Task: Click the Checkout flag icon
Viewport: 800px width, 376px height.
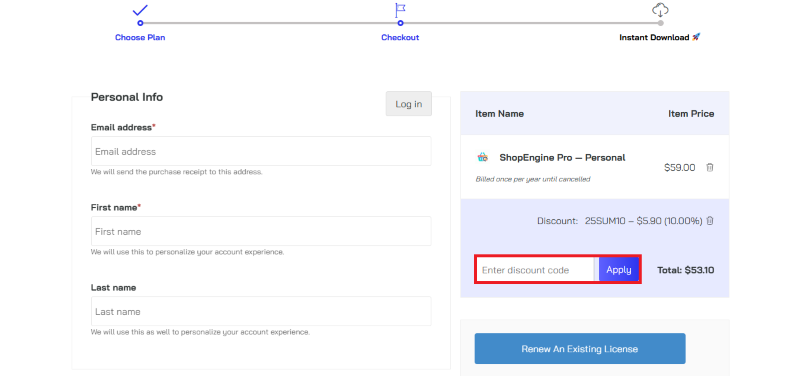Action: tap(401, 10)
